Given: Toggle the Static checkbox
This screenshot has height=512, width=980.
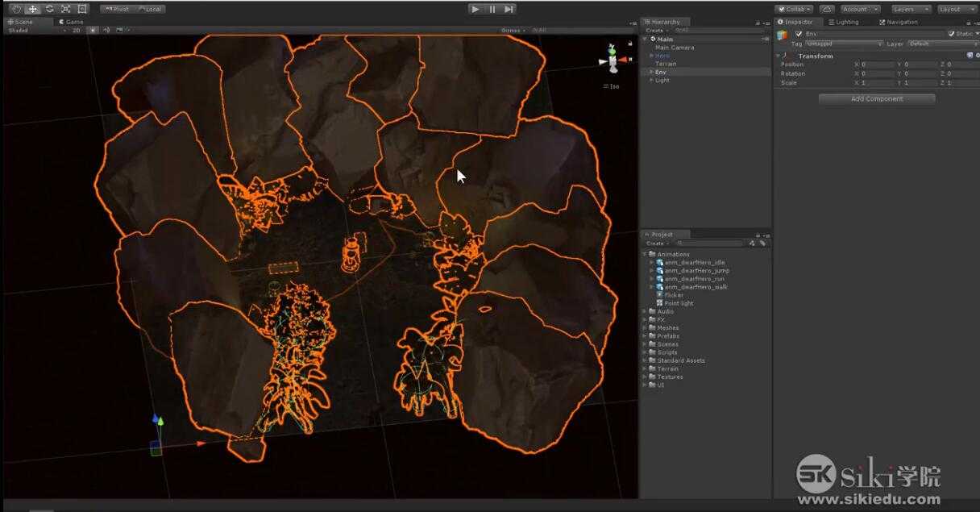Looking at the screenshot, I should pos(951,34).
